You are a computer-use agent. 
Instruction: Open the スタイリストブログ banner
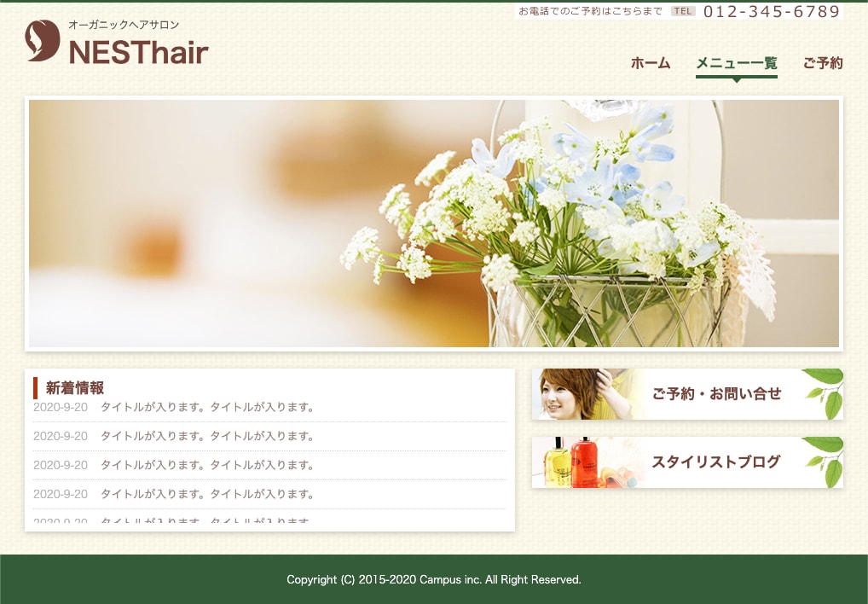pyautogui.click(x=687, y=462)
